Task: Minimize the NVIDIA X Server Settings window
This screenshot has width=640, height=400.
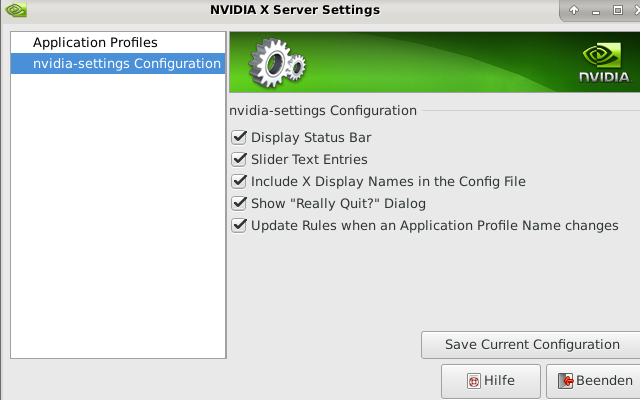Action: pos(596,11)
